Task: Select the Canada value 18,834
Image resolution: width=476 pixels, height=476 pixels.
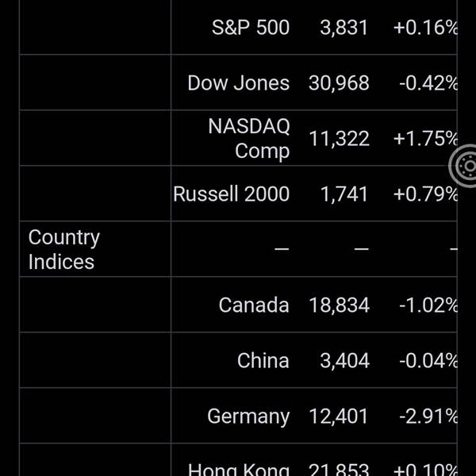Action: pos(339,305)
